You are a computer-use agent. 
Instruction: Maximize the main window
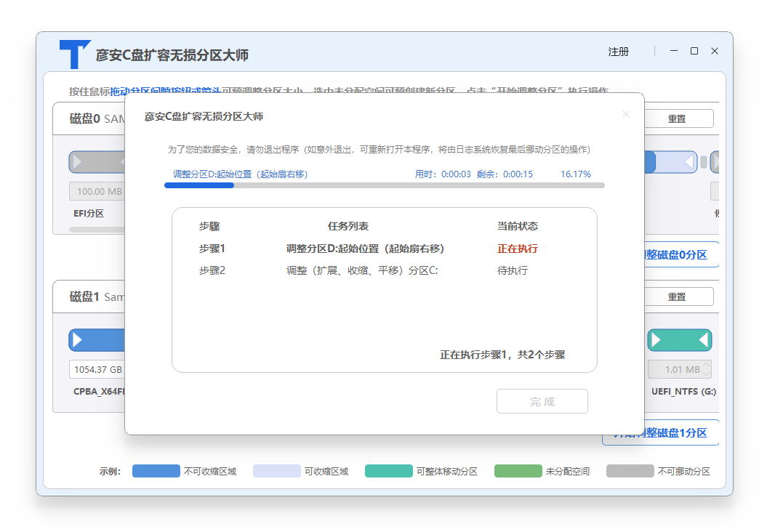point(694,51)
